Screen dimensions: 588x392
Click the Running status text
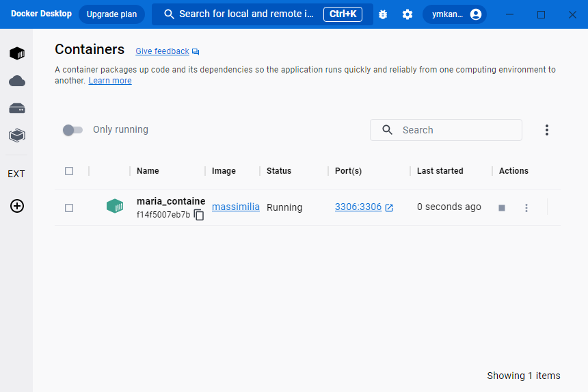[284, 207]
